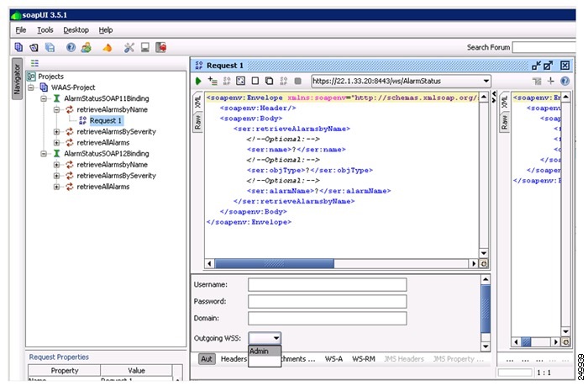This screenshot has height=386, width=588.
Task: Click the ser:objType line in the XML
Action: (309, 171)
